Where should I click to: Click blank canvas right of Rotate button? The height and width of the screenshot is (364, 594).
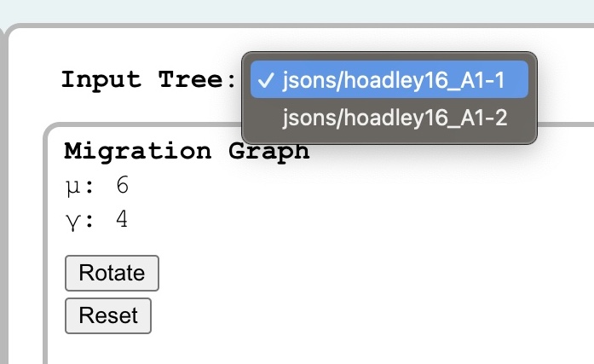(341, 273)
